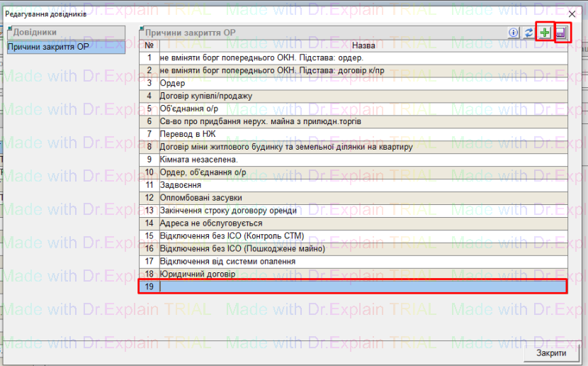
Task: Click the blue info icon
Action: click(x=514, y=33)
